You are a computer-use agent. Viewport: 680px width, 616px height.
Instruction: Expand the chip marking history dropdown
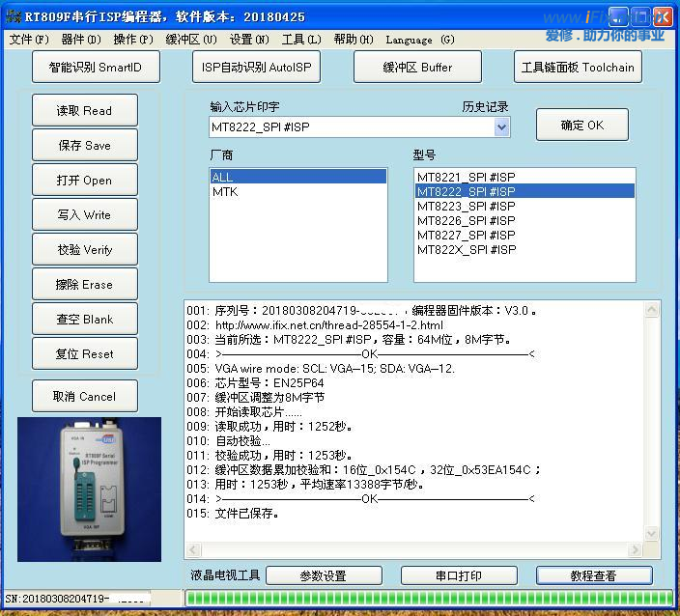tap(501, 127)
